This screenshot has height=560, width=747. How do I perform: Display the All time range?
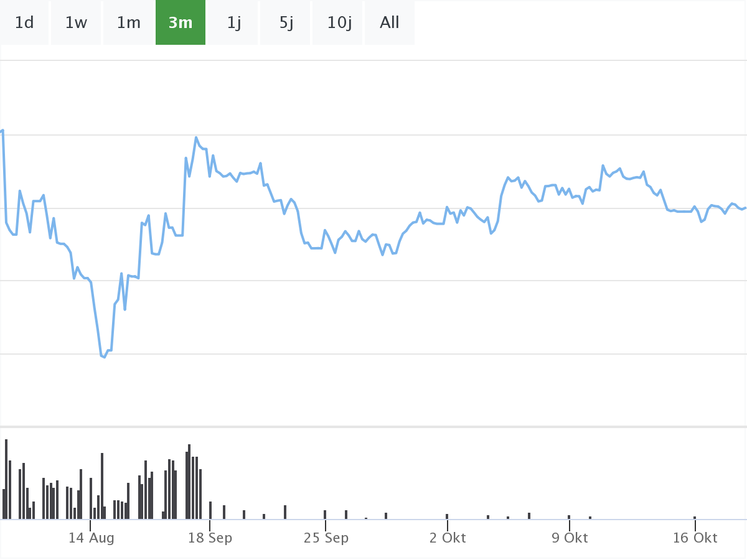pos(390,23)
